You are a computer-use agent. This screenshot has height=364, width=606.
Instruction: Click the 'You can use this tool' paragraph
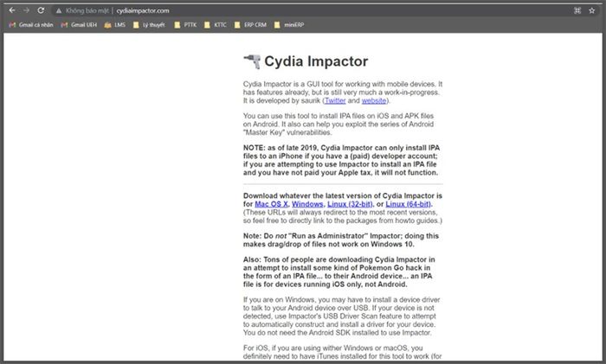click(x=338, y=125)
